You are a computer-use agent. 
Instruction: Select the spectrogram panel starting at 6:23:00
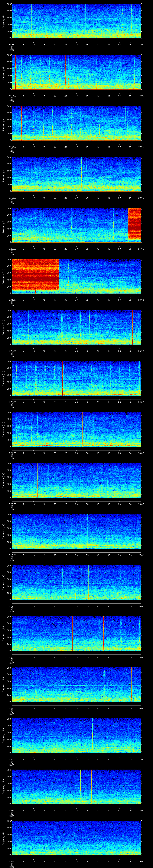77,378
